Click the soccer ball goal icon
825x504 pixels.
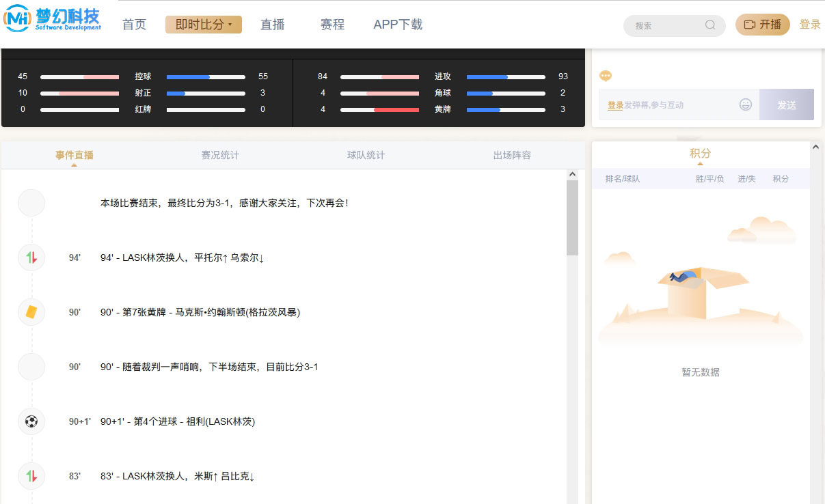tap(31, 421)
